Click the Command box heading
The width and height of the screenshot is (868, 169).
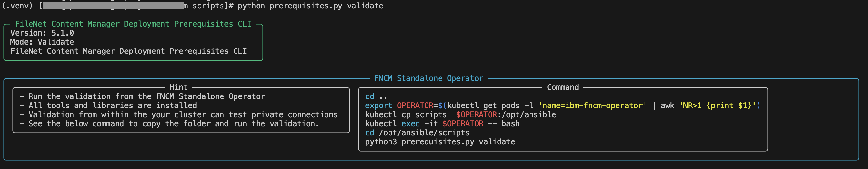click(563, 87)
